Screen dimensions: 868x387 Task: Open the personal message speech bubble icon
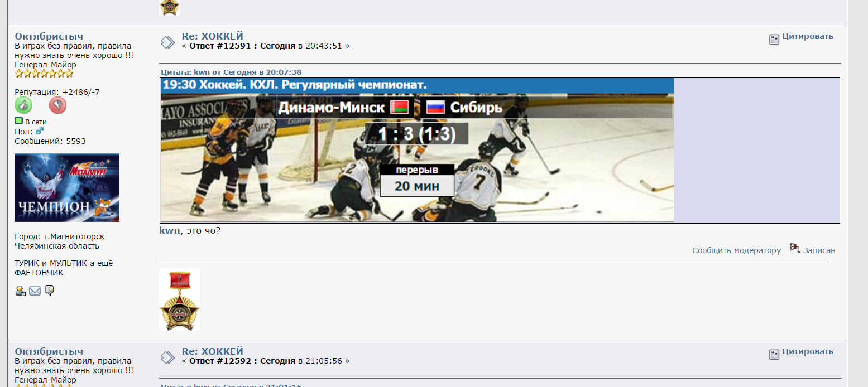pyautogui.click(x=49, y=291)
